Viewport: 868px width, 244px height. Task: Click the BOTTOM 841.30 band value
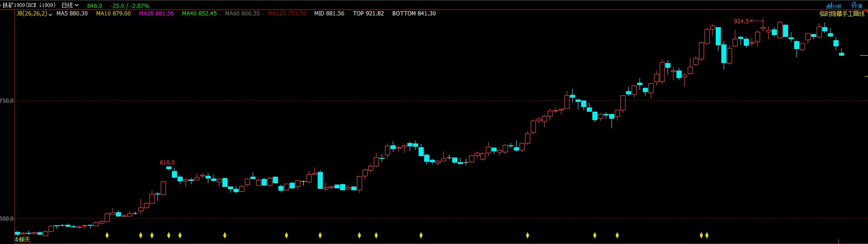click(x=413, y=14)
